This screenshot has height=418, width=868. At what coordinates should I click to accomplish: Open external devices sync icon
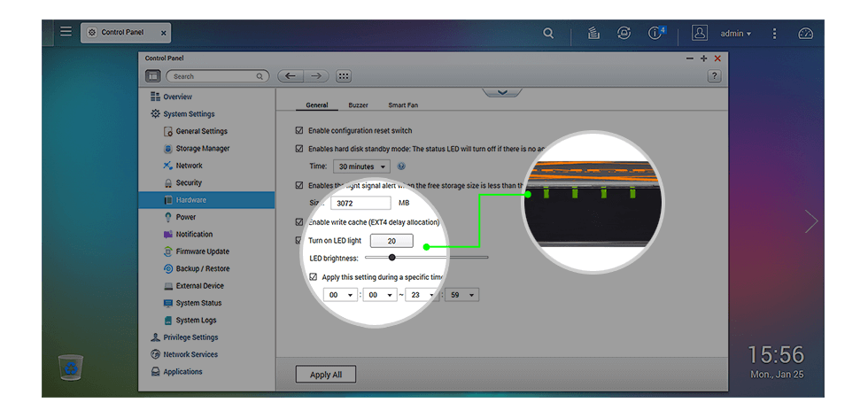coord(624,33)
